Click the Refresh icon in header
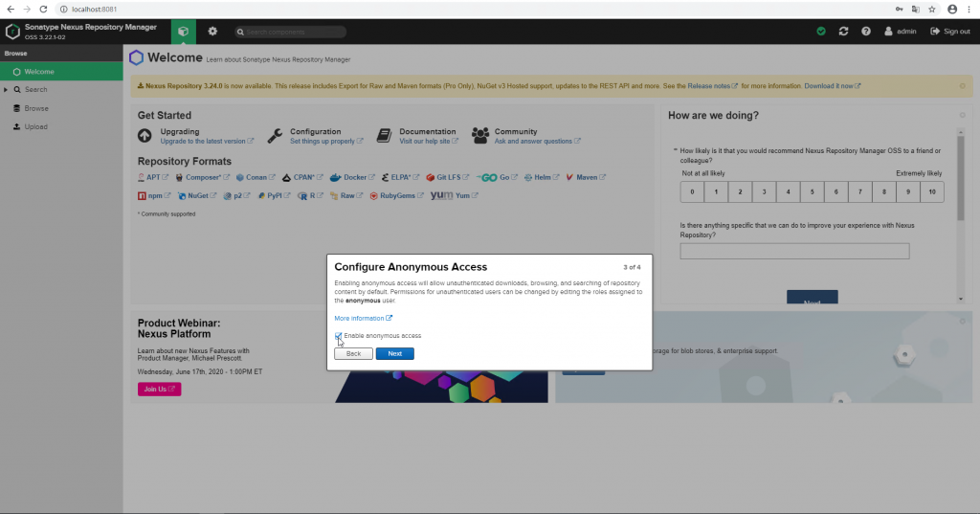Image resolution: width=980 pixels, height=514 pixels. pyautogui.click(x=843, y=32)
